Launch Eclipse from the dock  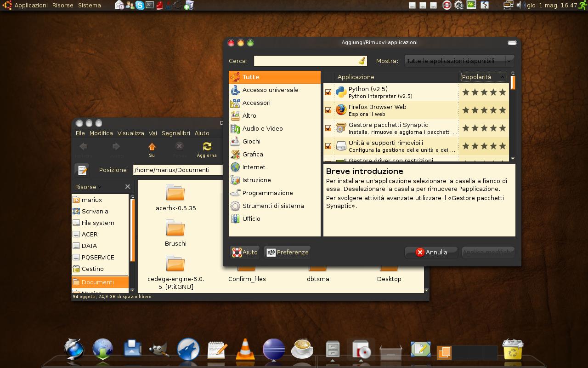(273, 349)
